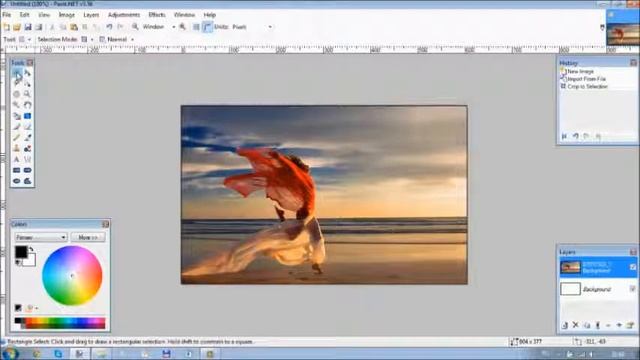Viewport: 640px width, 360px height.
Task: Select the Zoom tool in Tools panel
Action: click(27, 94)
